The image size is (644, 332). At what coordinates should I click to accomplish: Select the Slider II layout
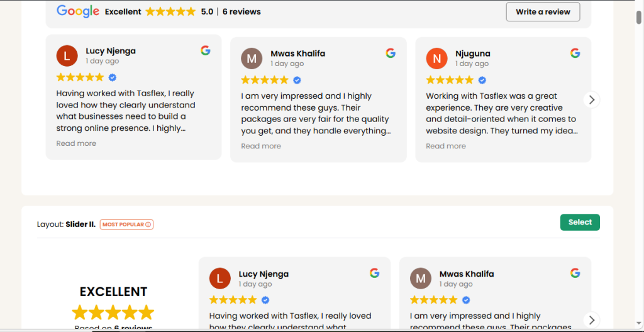tap(580, 222)
